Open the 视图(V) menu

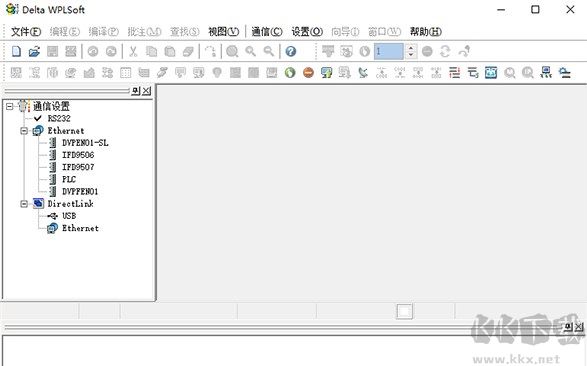223,32
